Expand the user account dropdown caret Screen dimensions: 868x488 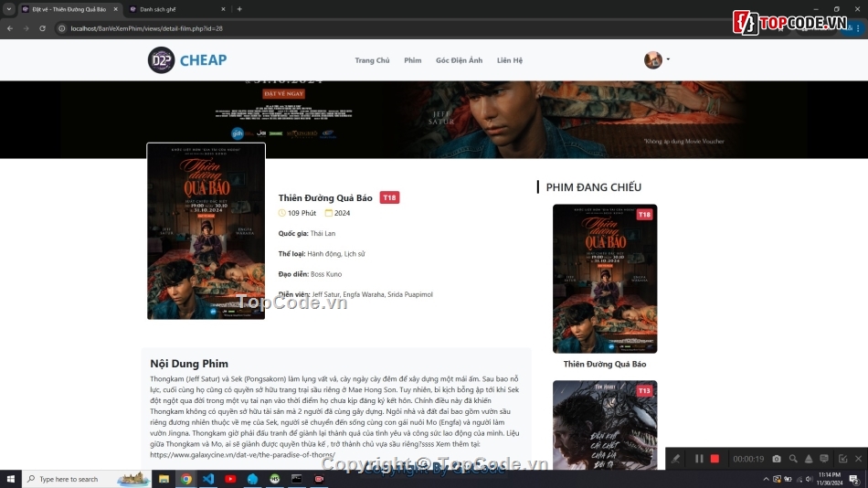point(668,59)
